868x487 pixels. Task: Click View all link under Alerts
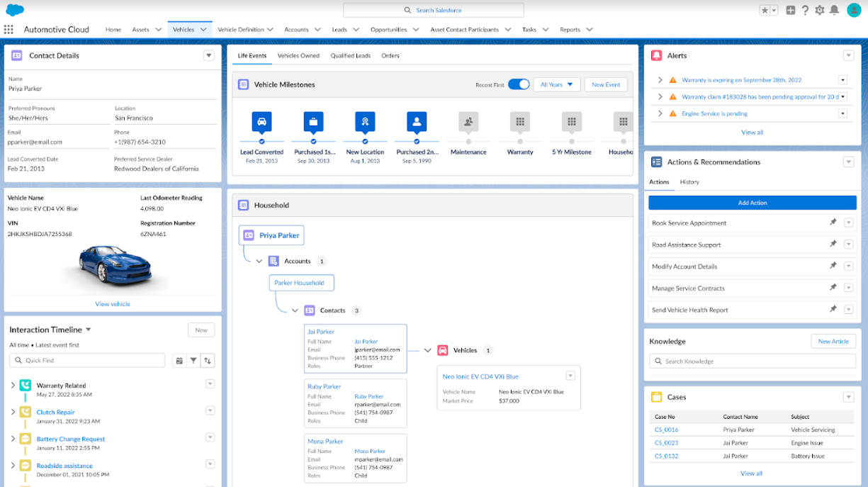click(x=753, y=132)
